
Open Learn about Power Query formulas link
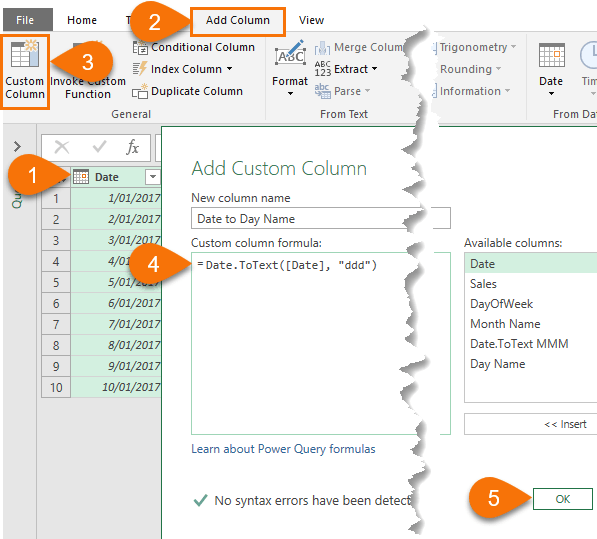(x=283, y=449)
